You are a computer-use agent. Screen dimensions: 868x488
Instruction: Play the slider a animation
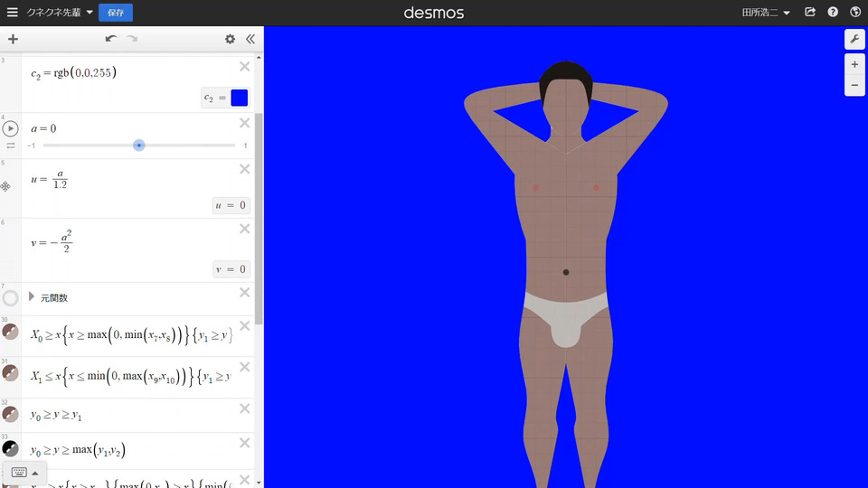click(10, 128)
